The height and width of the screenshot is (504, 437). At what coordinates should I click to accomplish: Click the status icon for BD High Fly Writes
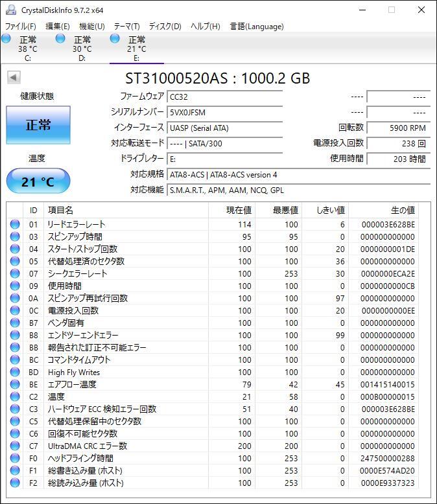tap(15, 372)
